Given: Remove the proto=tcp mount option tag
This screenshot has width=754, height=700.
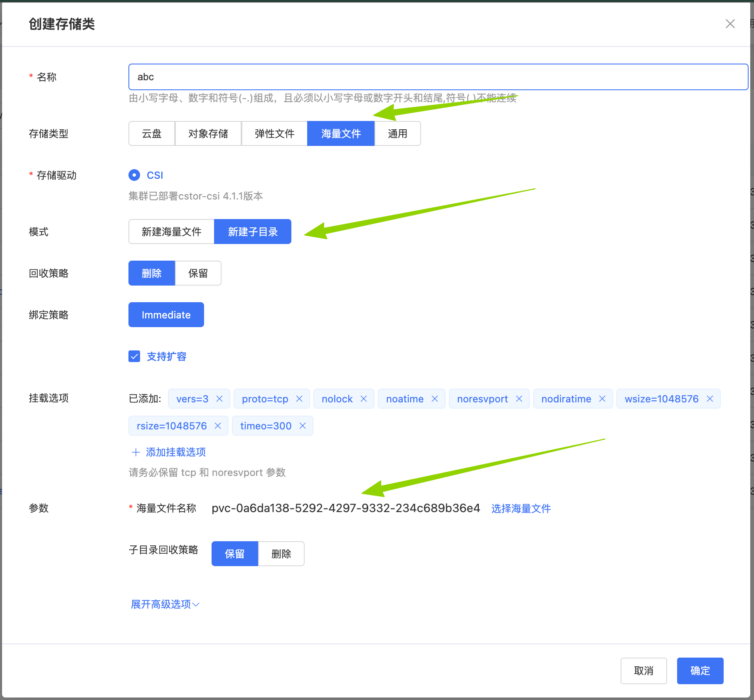Looking at the screenshot, I should [299, 399].
